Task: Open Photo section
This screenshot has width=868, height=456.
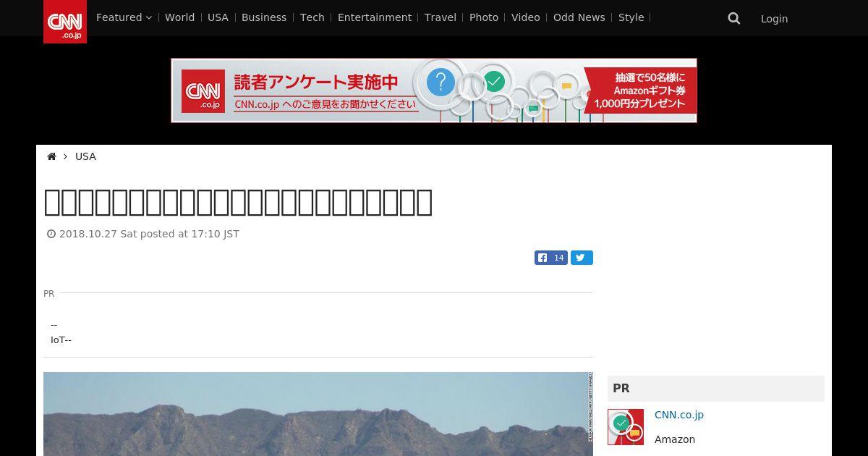Action: pos(484,17)
